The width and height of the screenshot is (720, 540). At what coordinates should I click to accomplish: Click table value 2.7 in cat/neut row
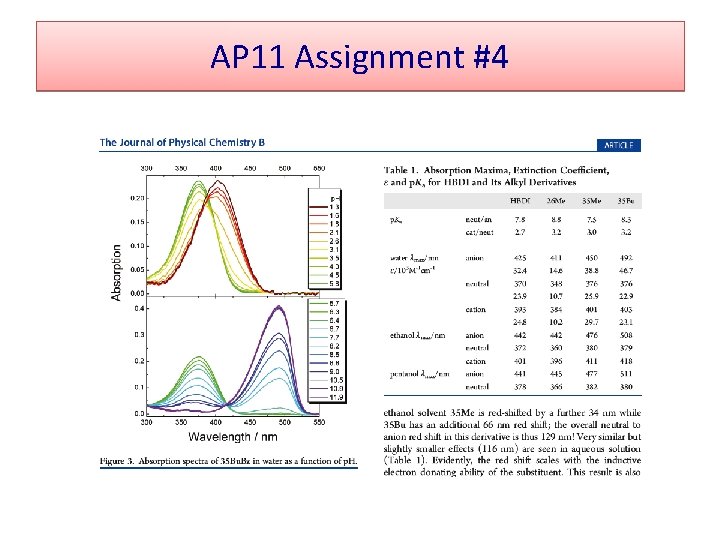520,232
